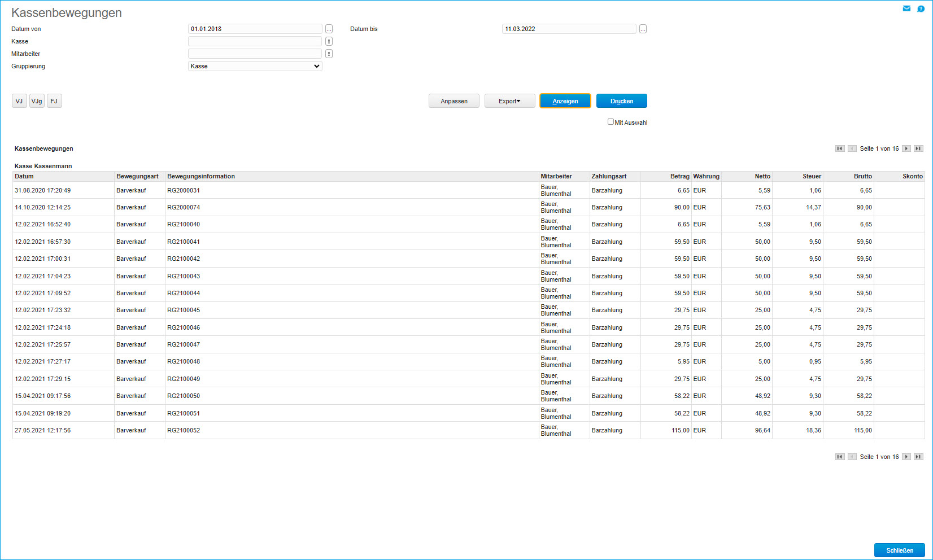Enable the Mit Auswahl checkbox
Image resolution: width=933 pixels, height=560 pixels.
[611, 122]
